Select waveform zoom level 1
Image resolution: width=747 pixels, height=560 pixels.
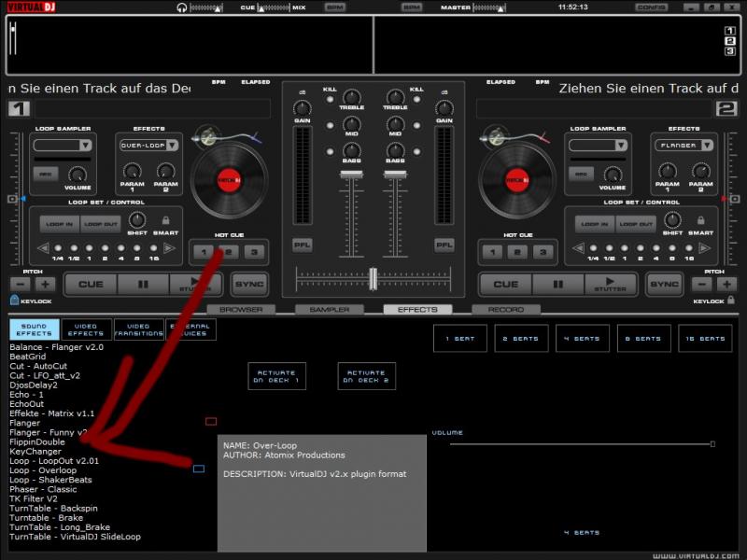[729, 31]
